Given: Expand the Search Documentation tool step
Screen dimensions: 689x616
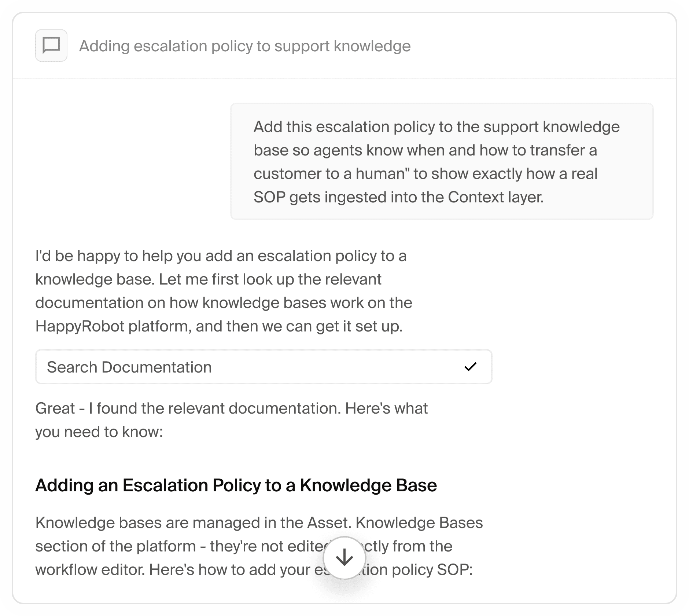Looking at the screenshot, I should pyautogui.click(x=264, y=367).
